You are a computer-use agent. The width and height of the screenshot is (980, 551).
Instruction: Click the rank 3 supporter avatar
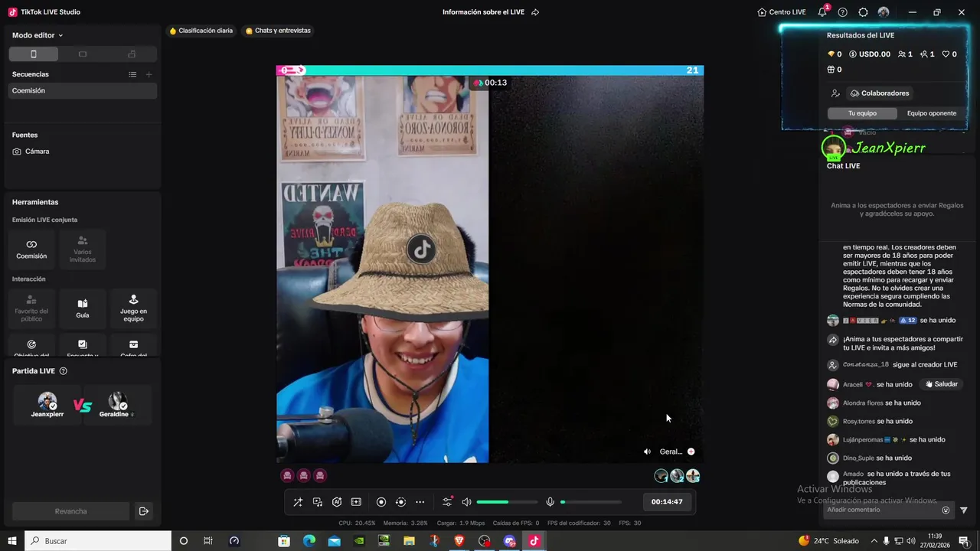click(693, 475)
